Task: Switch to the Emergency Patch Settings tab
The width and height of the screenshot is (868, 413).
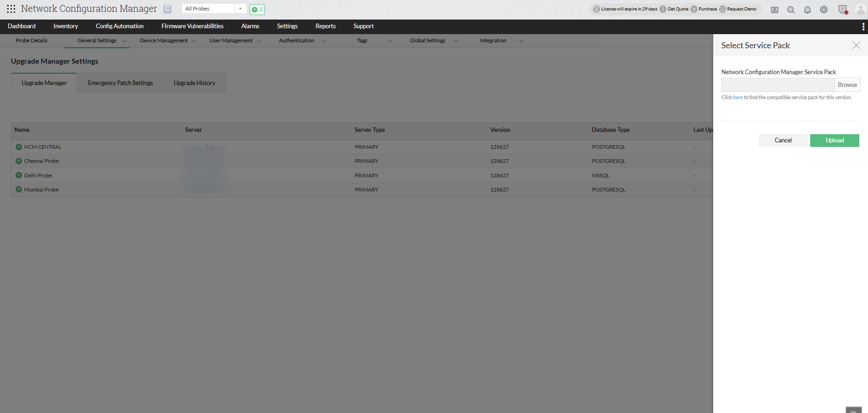Action: 120,83
